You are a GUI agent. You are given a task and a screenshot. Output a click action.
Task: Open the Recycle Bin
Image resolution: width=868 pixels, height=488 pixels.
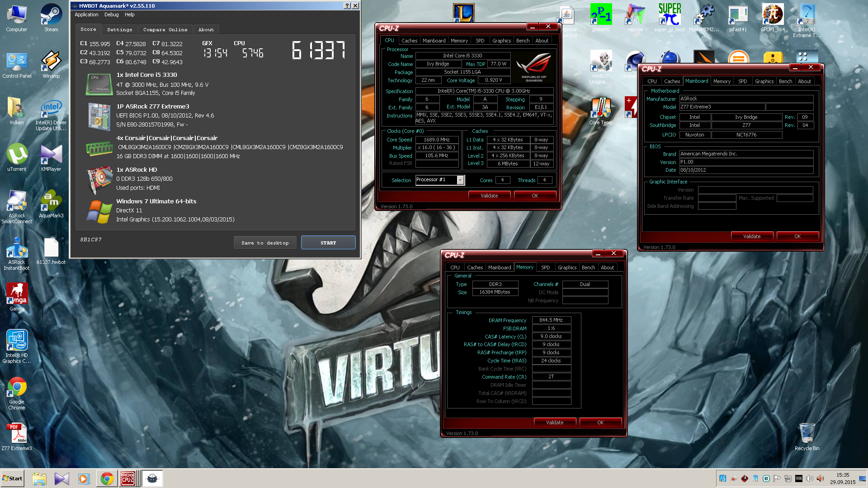[x=807, y=436]
